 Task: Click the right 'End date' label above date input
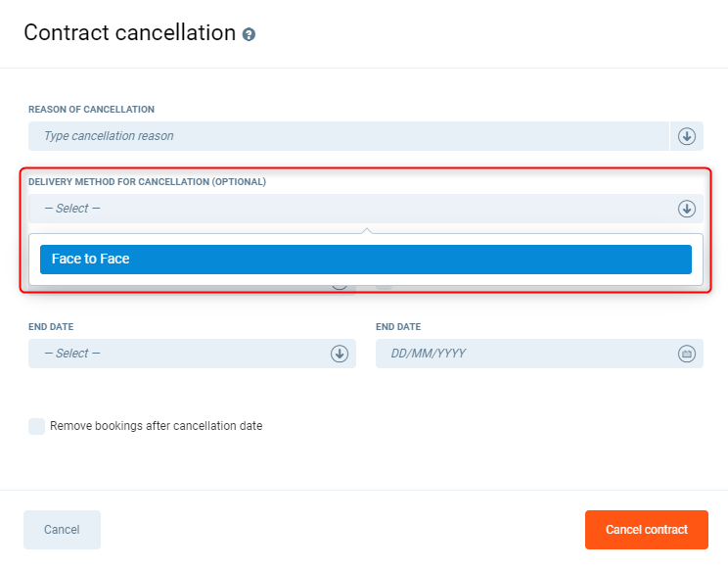pyautogui.click(x=398, y=327)
